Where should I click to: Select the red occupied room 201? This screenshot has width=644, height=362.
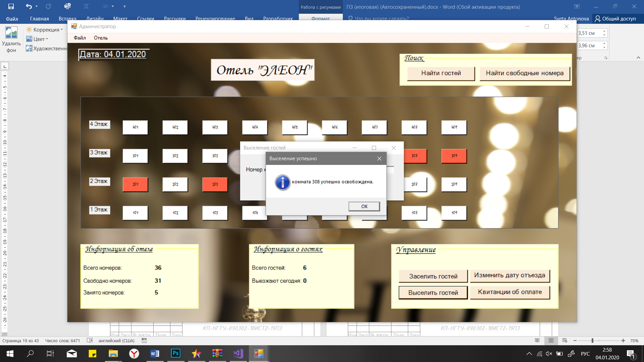[135, 184]
